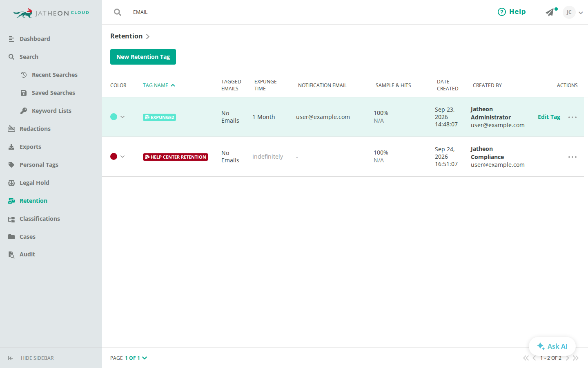Expand color dropdown for EXPUNGE2 row
588x368 pixels.
[x=122, y=117]
